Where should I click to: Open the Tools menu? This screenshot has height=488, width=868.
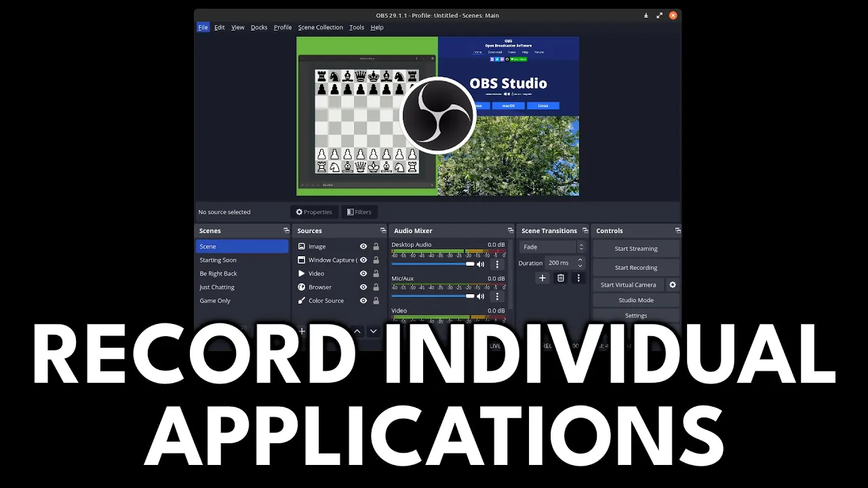(x=357, y=28)
